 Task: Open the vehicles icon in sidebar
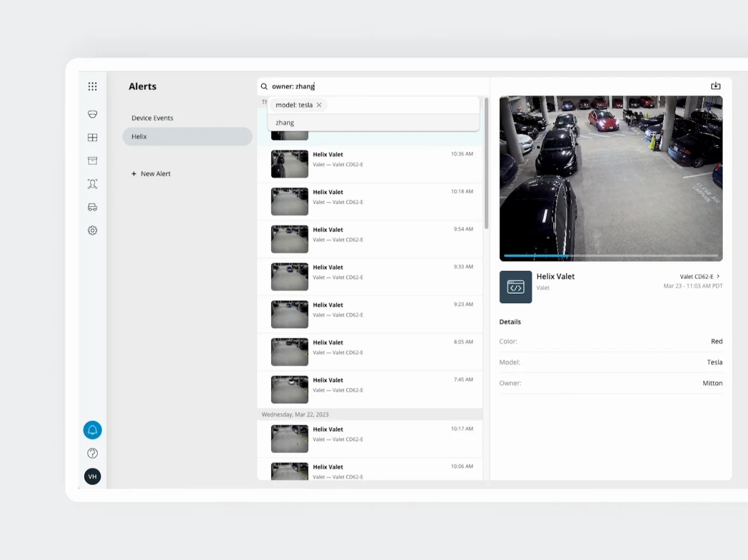(92, 207)
